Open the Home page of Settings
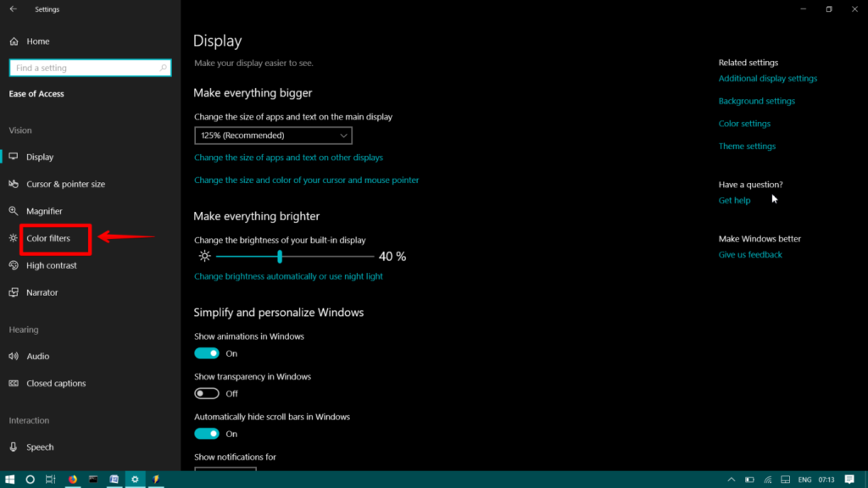 37,41
